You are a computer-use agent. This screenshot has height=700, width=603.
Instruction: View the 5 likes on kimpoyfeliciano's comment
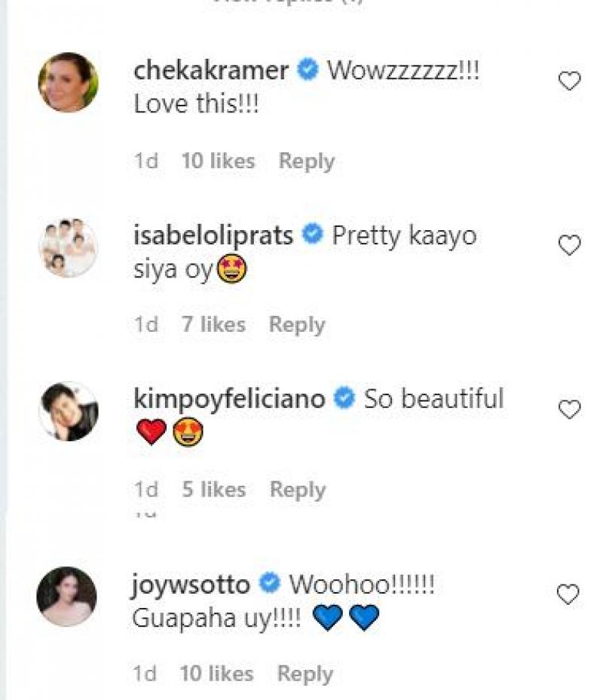[214, 490]
